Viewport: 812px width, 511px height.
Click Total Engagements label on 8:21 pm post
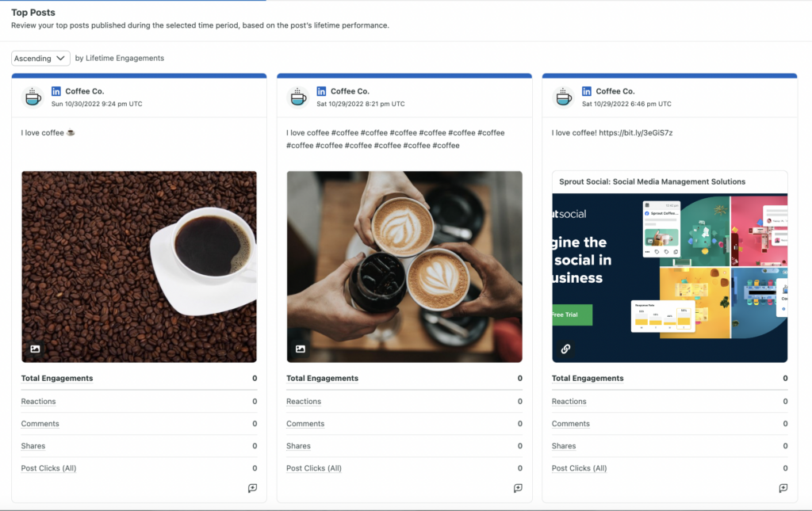322,378
